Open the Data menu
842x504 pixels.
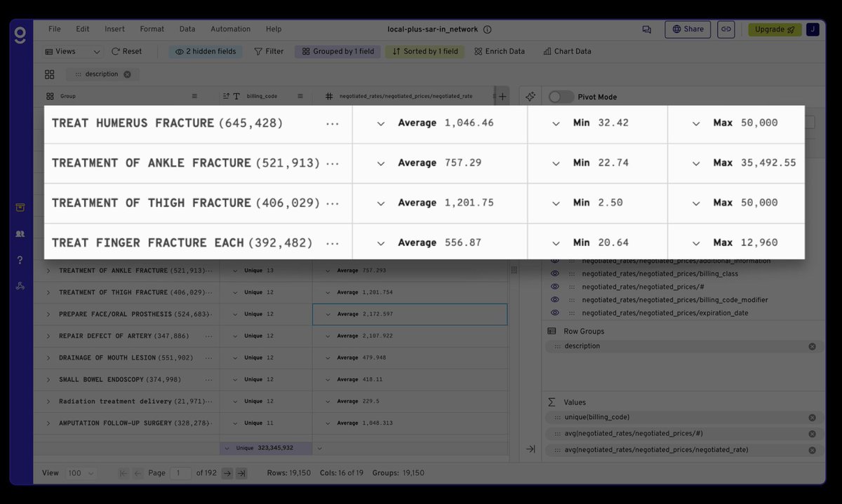pos(187,29)
